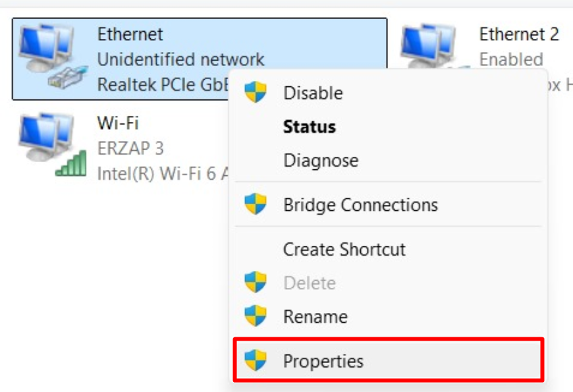Click the shield icon beside Delete
573x392 pixels.
[256, 282]
